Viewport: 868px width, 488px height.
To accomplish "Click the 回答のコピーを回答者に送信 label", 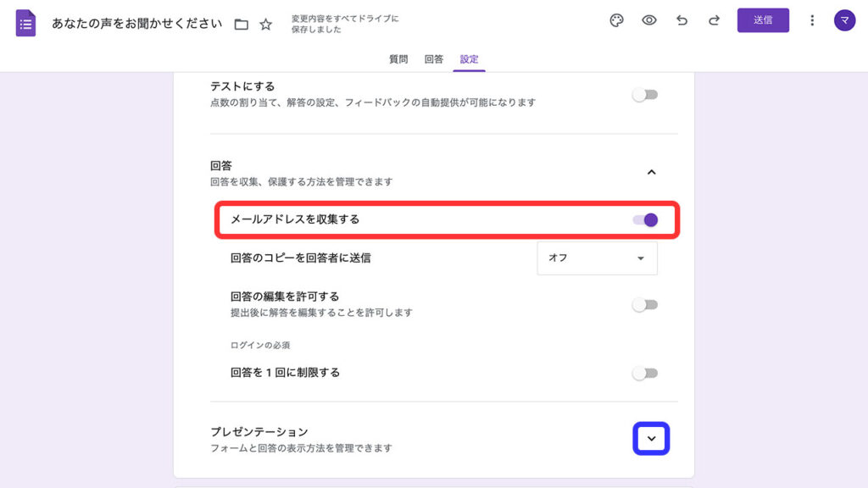I will (x=301, y=258).
